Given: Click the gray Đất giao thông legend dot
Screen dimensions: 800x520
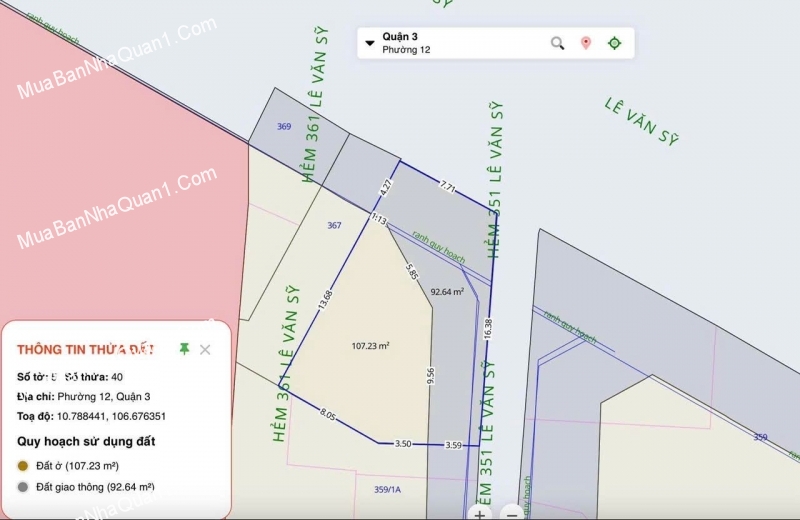Looking at the screenshot, I should tap(23, 487).
